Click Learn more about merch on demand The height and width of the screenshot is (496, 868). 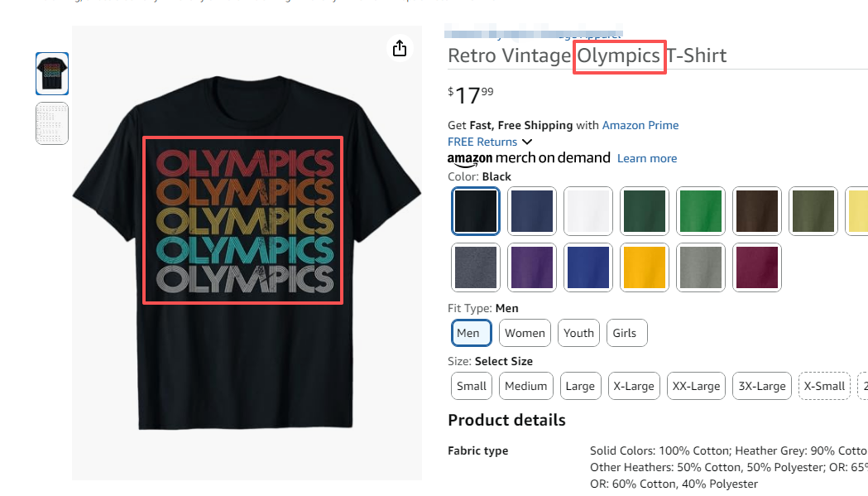646,158
